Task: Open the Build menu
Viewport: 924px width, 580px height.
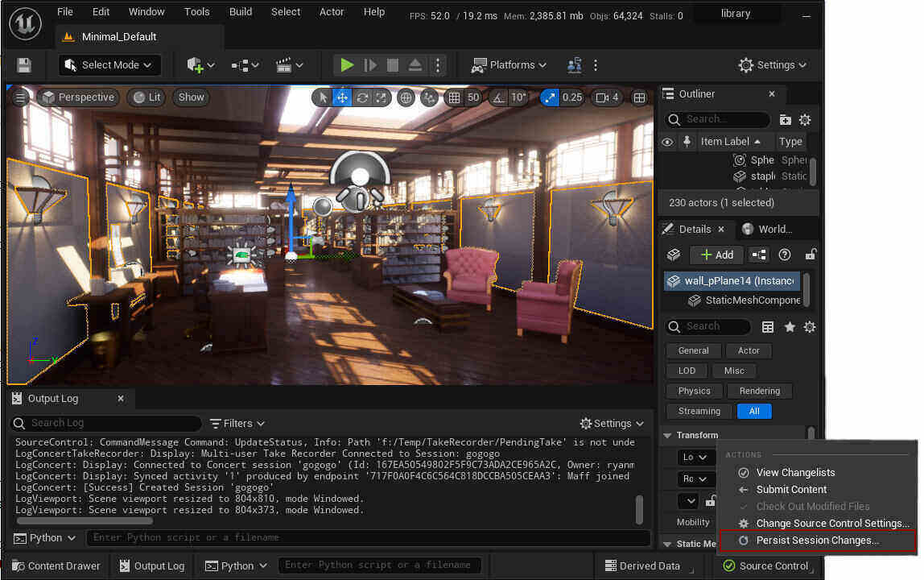Action: click(241, 12)
